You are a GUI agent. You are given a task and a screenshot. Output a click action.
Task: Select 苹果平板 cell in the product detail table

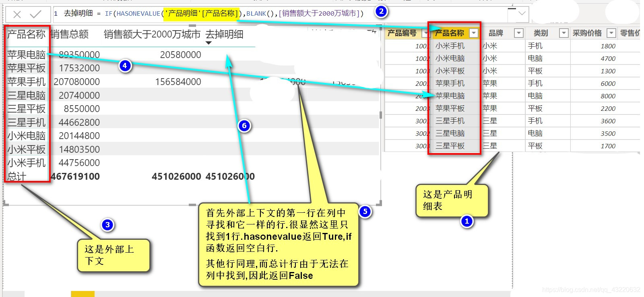click(450, 108)
